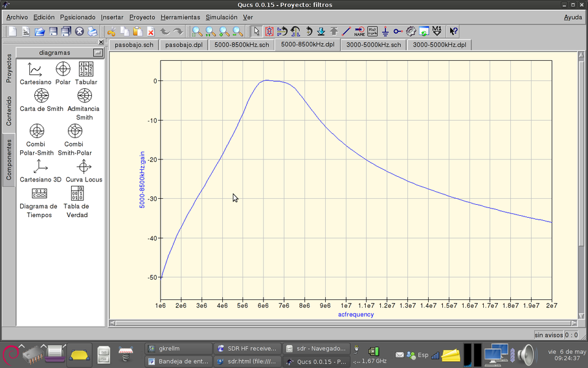The height and width of the screenshot is (368, 588).
Task: Click the simulate gear icon in toolbar
Action: pos(411,31)
